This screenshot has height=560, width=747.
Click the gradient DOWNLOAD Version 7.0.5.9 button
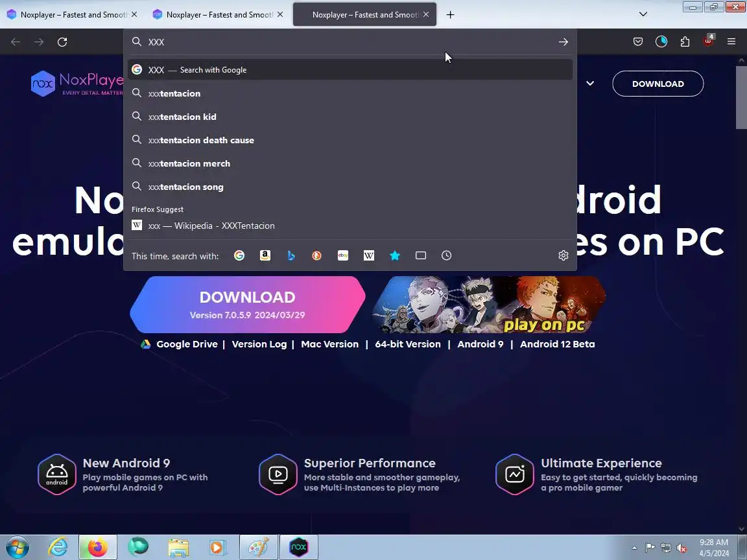click(x=247, y=305)
